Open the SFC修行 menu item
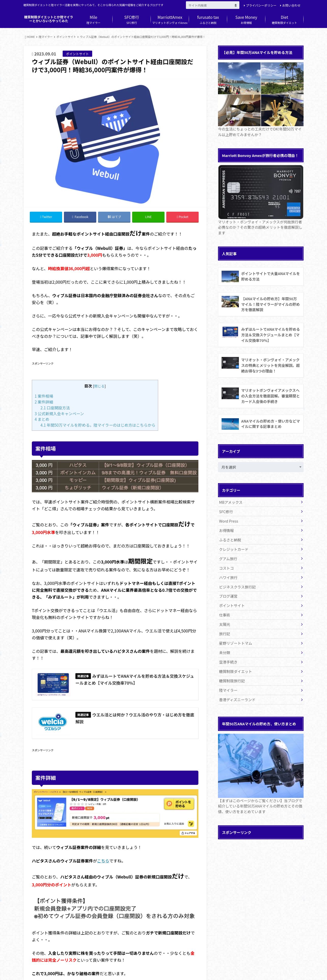327x980 pixels. tap(132, 20)
